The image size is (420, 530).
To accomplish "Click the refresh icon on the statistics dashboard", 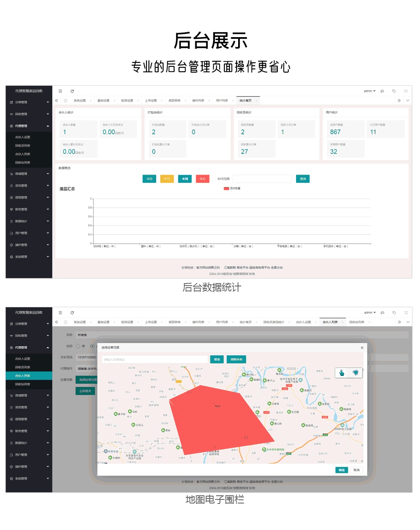I will coord(72,91).
